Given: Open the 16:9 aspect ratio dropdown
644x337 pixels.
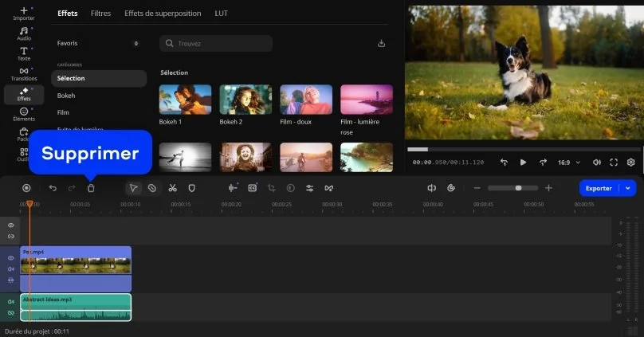Looking at the screenshot, I should (567, 162).
